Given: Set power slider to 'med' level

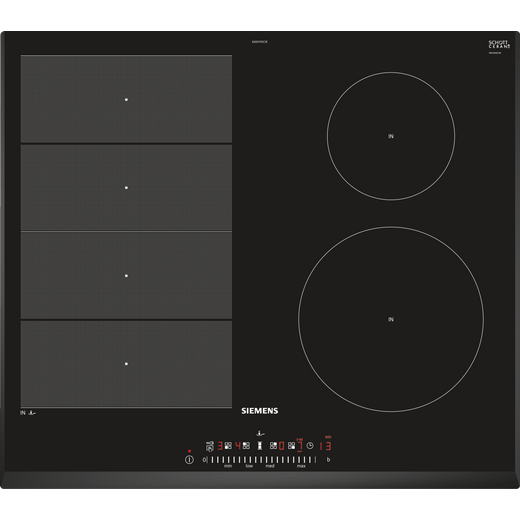Looking at the screenshot, I should pyautogui.click(x=270, y=466).
